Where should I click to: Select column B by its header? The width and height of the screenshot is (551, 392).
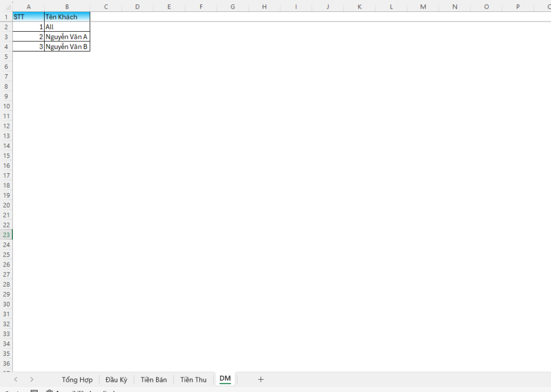(x=67, y=6)
